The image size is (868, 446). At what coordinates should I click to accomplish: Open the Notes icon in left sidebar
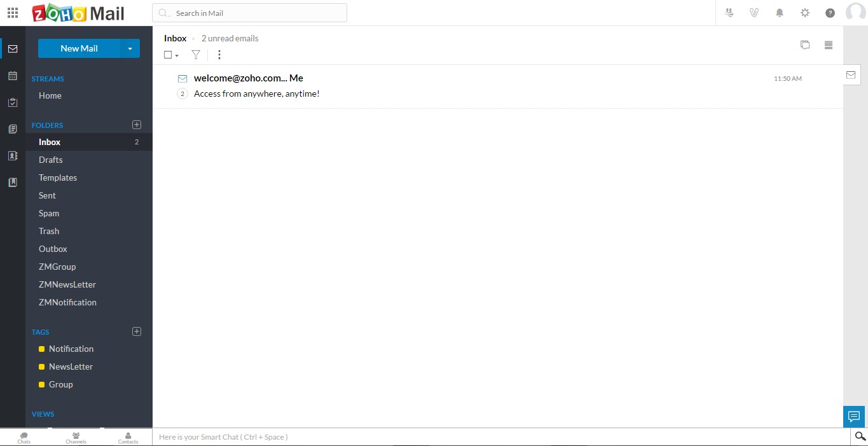tap(13, 129)
